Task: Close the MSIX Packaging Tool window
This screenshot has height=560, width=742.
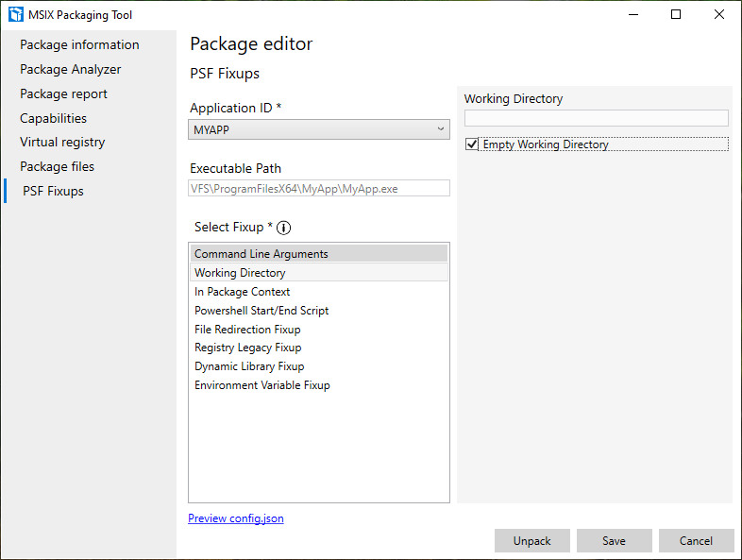Action: pos(719,15)
